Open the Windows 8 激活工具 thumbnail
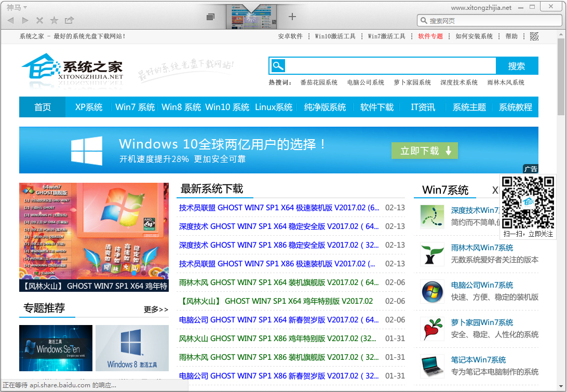 [132, 348]
